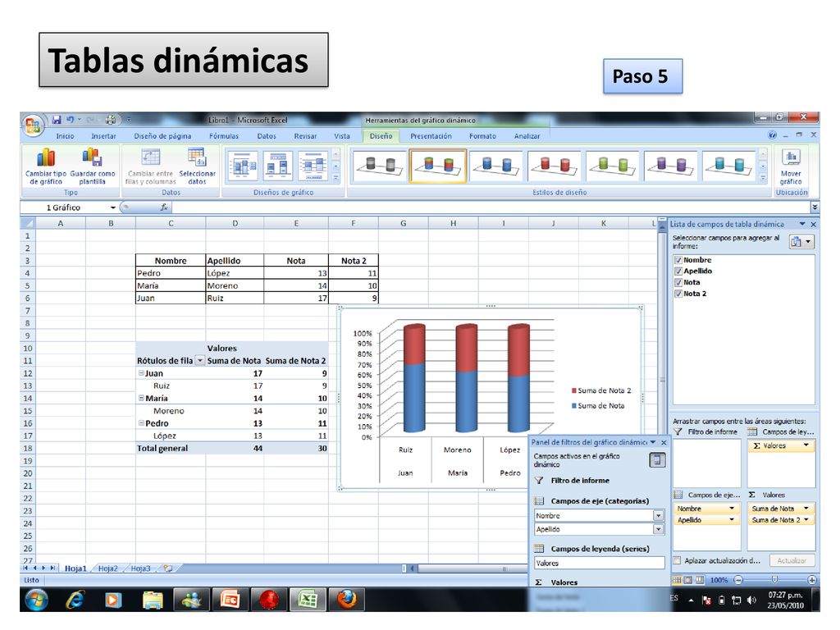This screenshot has width=840, height=630.
Task: Select the Hoja1 sheet tab
Action: coord(75,568)
